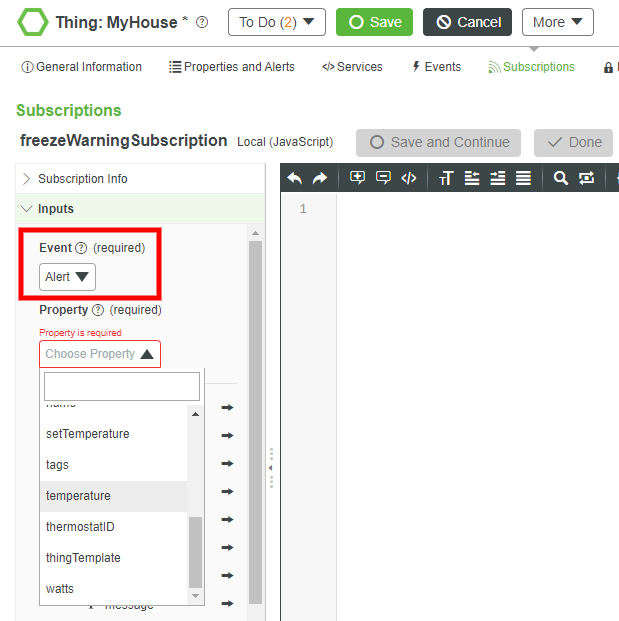Select thingTemplate from property list
Screen dimensions: 619x621
(114, 558)
